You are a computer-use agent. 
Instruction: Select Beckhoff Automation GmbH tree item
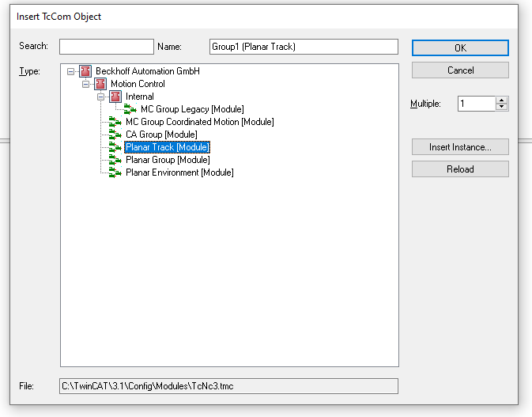pos(148,71)
